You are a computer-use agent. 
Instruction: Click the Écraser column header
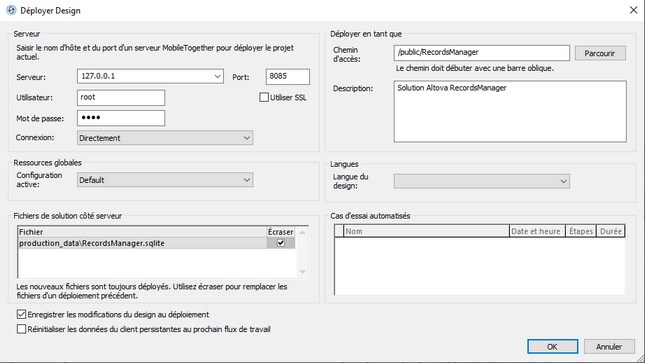(x=281, y=232)
